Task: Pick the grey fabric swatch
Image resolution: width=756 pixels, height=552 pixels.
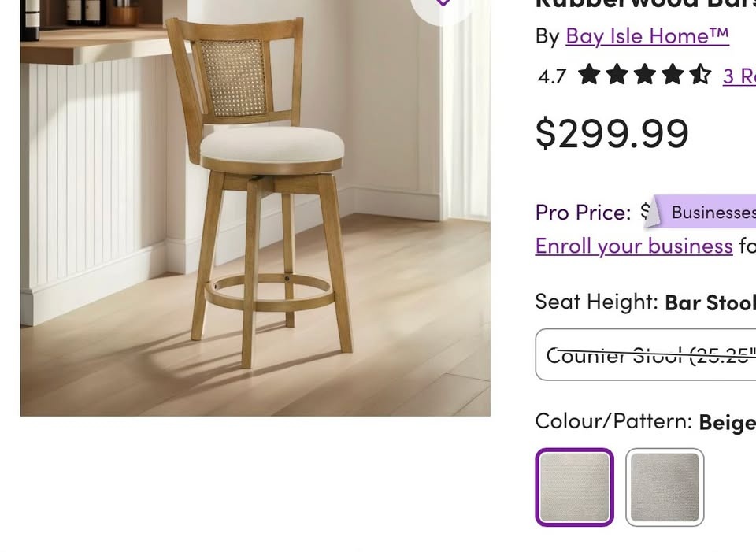Action: pyautogui.click(x=665, y=487)
